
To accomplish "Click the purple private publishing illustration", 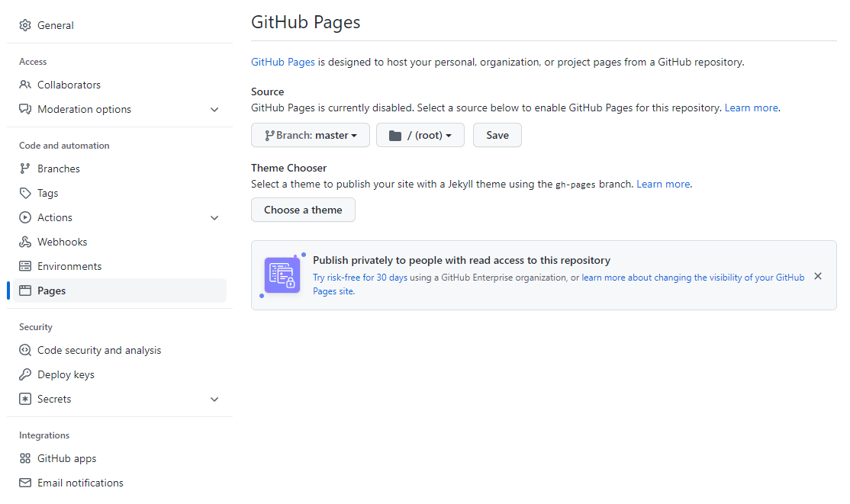I will pyautogui.click(x=282, y=275).
